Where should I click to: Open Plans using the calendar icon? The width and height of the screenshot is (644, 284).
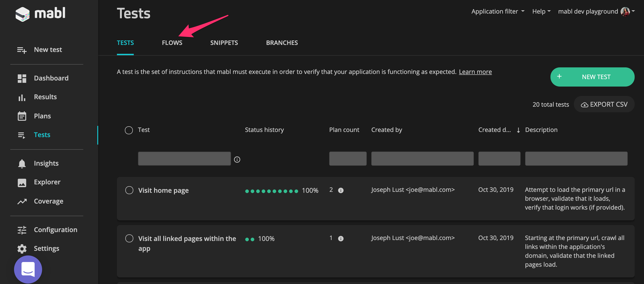tap(22, 116)
